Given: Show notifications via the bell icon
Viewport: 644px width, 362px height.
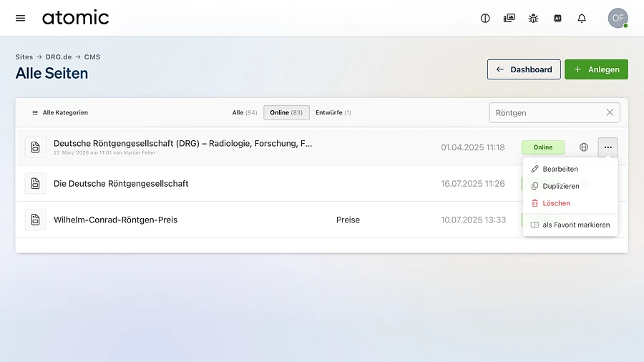Looking at the screenshot, I should (x=582, y=18).
